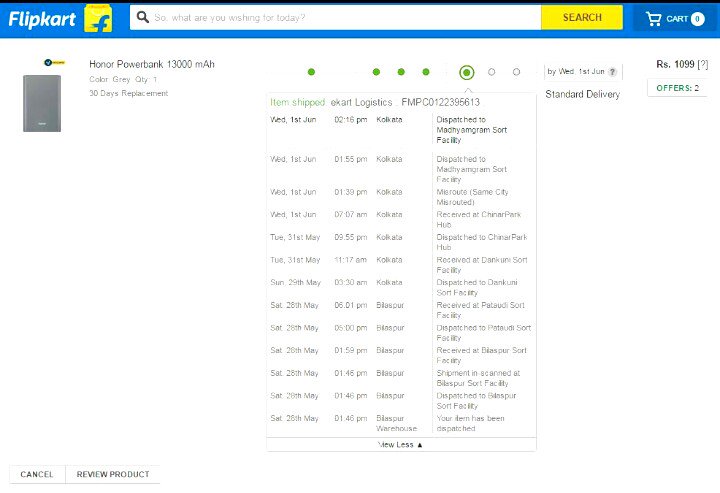The height and width of the screenshot is (493, 720).
Task: Click the 'Standard Delivery' label
Action: [582, 95]
